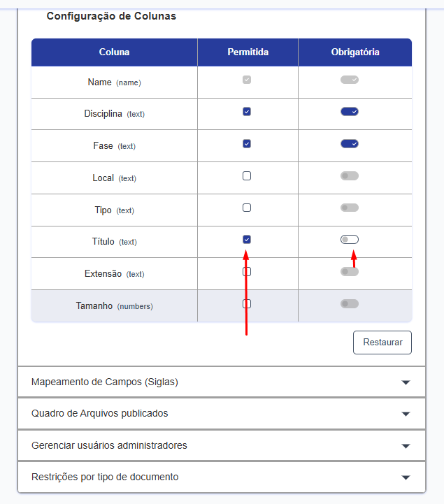444x504 pixels.
Task: Turn off Obrigatória switch for Disciplina
Action: 350,112
